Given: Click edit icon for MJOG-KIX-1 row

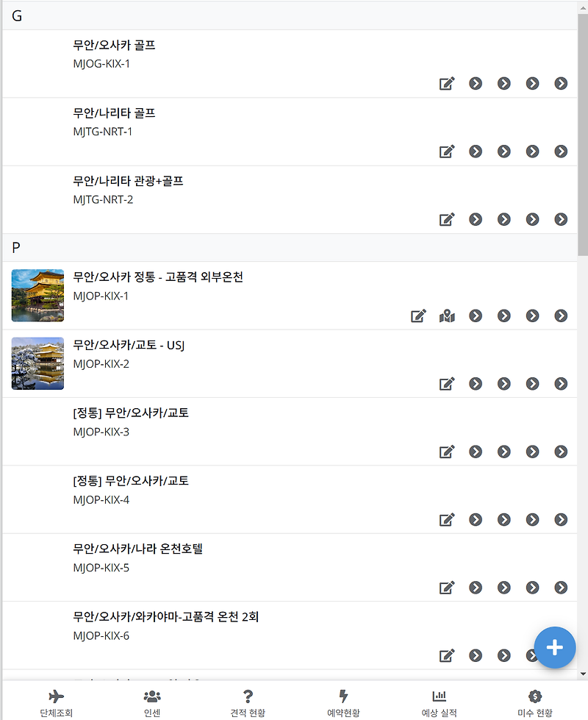Looking at the screenshot, I should 447,84.
